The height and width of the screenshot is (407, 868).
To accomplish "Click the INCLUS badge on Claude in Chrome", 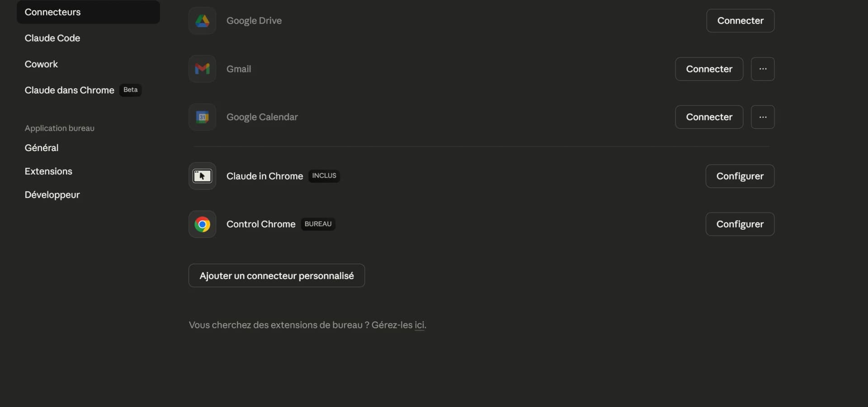I will [324, 175].
